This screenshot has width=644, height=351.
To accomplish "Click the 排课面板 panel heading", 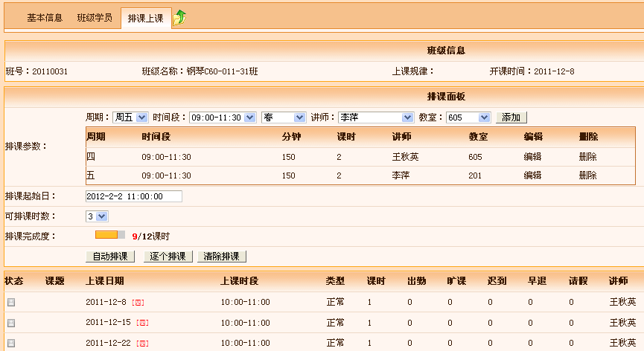I will [x=446, y=97].
